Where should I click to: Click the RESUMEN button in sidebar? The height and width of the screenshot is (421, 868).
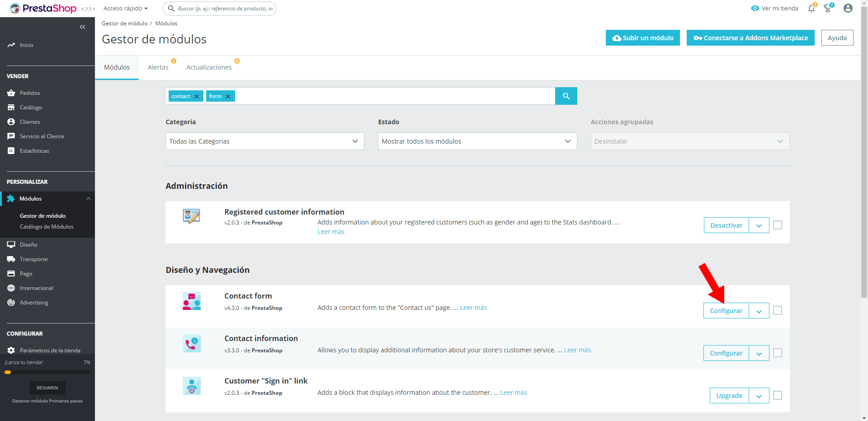(x=47, y=388)
